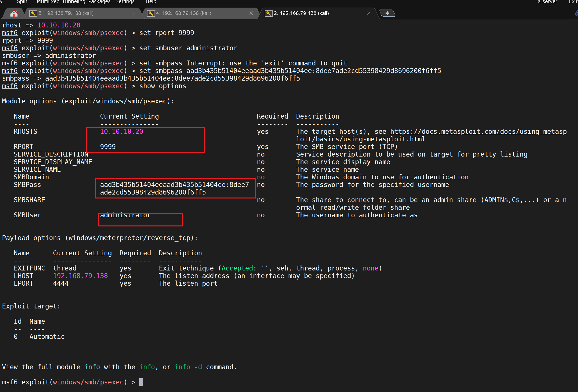Open the Help menu
Viewport: 578px width, 392px height.
(x=151, y=2)
